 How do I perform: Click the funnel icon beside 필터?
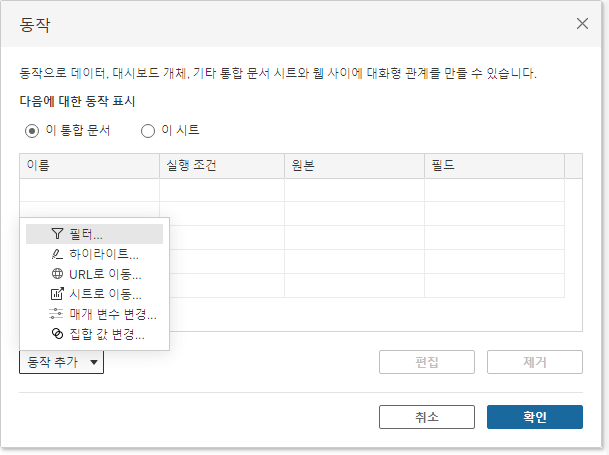(57, 234)
